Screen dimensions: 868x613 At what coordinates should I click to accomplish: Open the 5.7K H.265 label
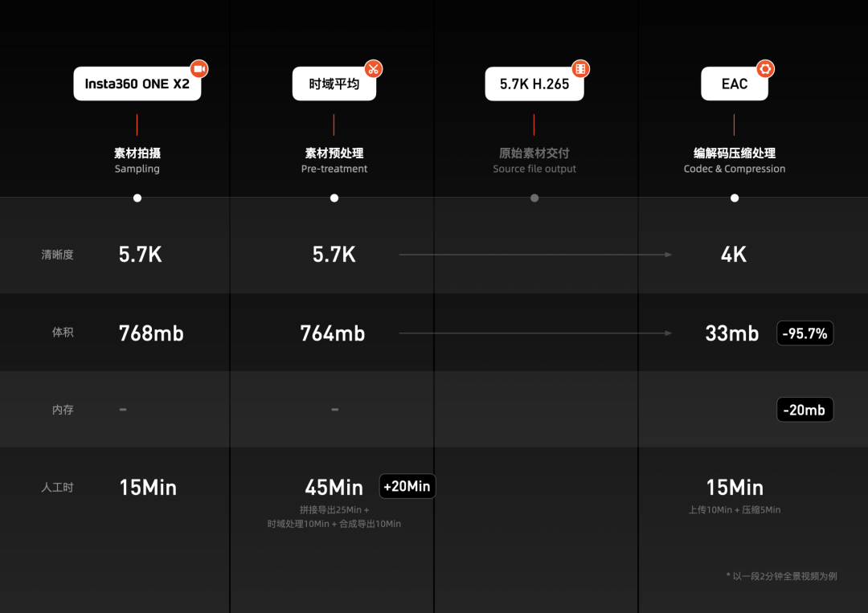click(x=534, y=84)
